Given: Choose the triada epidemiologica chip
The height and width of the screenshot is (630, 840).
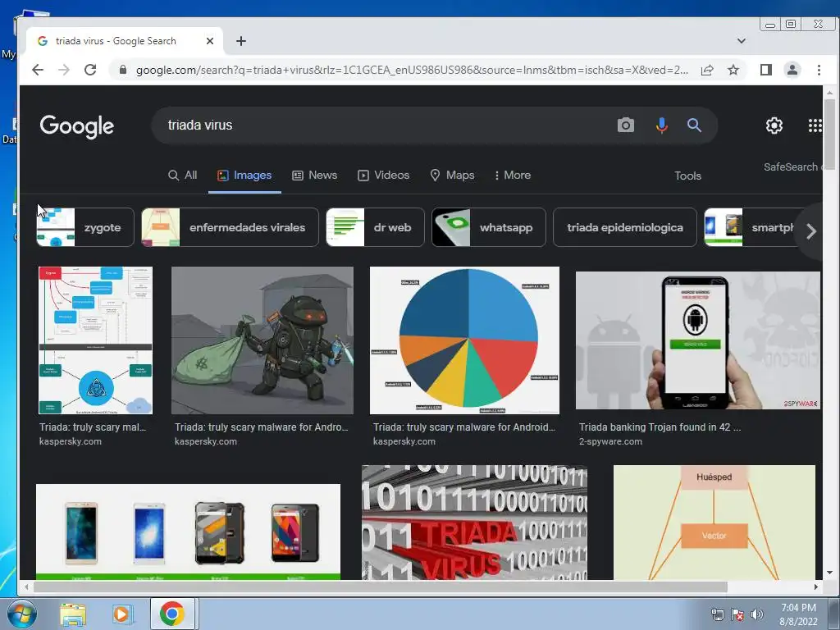Looking at the screenshot, I should click(x=624, y=227).
